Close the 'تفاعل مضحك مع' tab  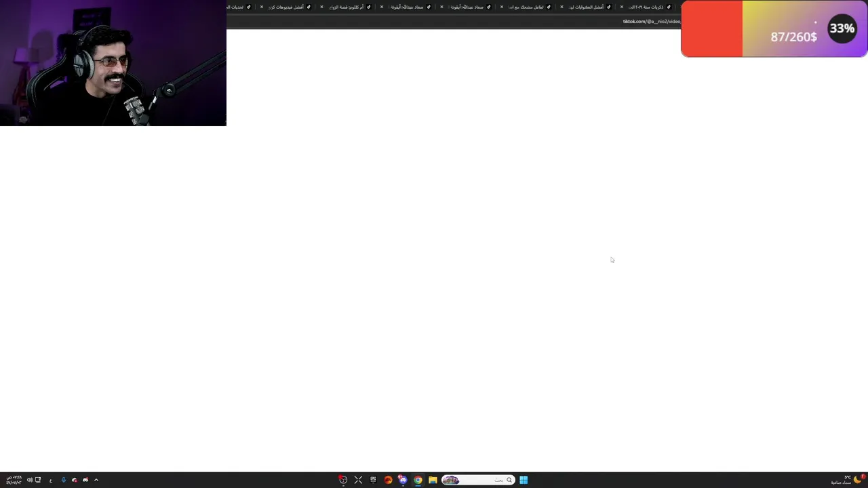click(501, 7)
